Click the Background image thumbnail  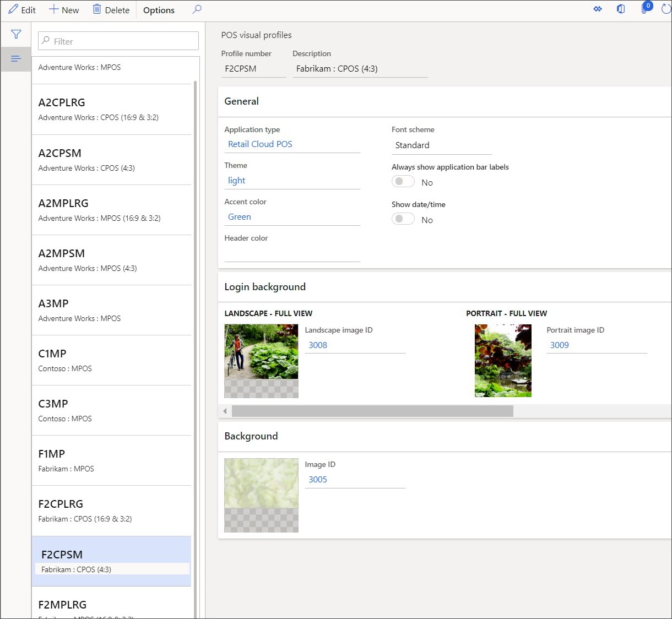[261, 495]
